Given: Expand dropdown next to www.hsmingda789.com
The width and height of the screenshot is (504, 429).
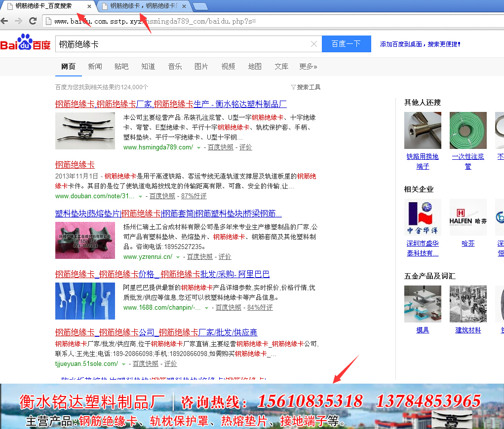Looking at the screenshot, I should click(198, 148).
